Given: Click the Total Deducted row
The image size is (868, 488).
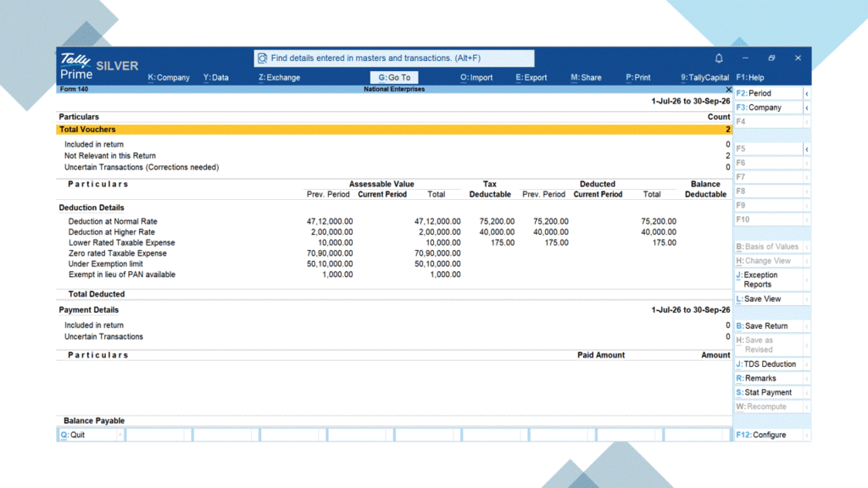Looking at the screenshot, I should (394, 294).
